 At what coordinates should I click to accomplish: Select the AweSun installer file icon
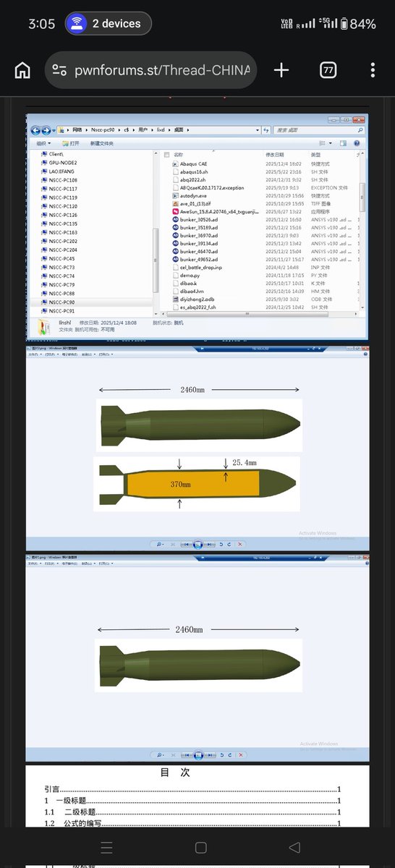coord(175,212)
